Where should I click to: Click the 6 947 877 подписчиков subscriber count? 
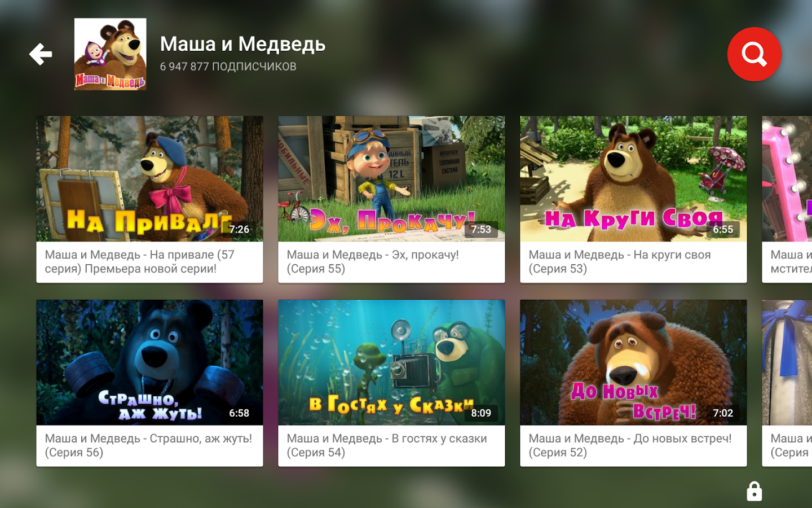coord(228,67)
